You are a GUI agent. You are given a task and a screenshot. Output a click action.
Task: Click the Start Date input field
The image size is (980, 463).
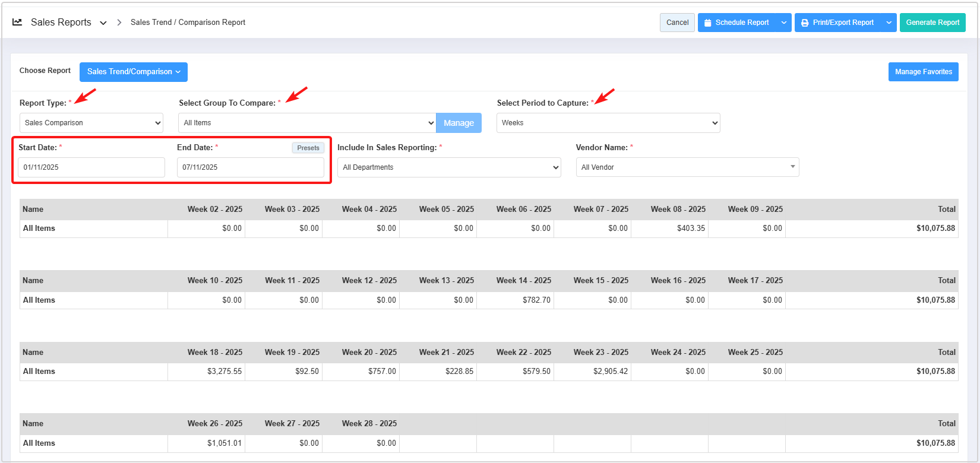91,167
